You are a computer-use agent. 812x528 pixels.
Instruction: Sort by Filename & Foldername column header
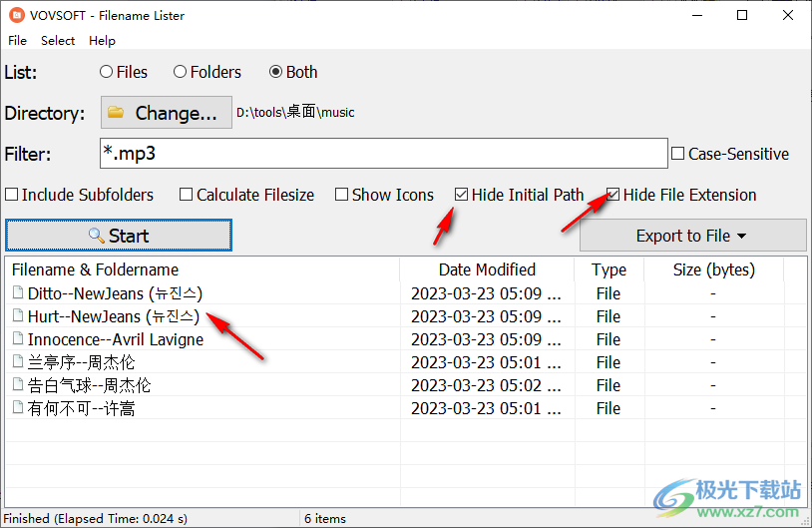click(203, 269)
